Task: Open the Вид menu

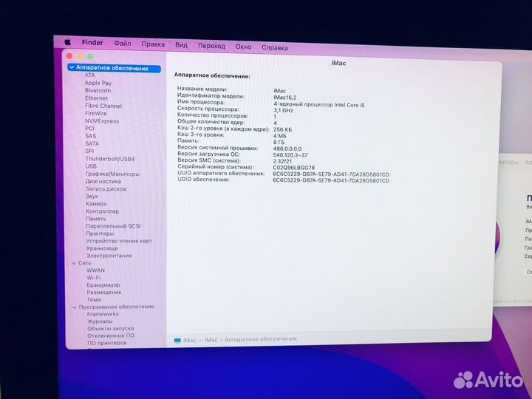Action: [x=181, y=45]
